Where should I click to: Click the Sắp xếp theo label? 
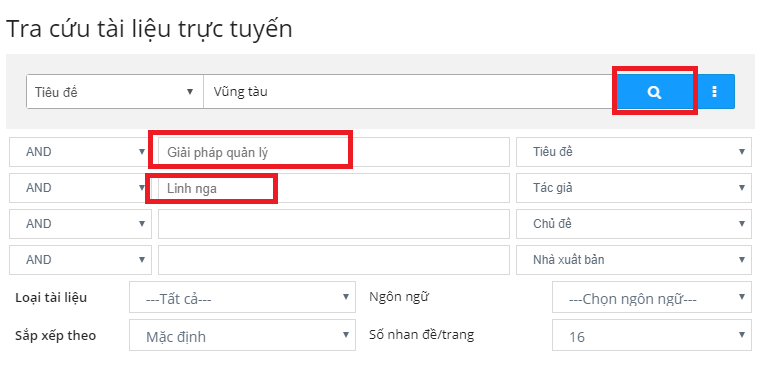click(55, 336)
